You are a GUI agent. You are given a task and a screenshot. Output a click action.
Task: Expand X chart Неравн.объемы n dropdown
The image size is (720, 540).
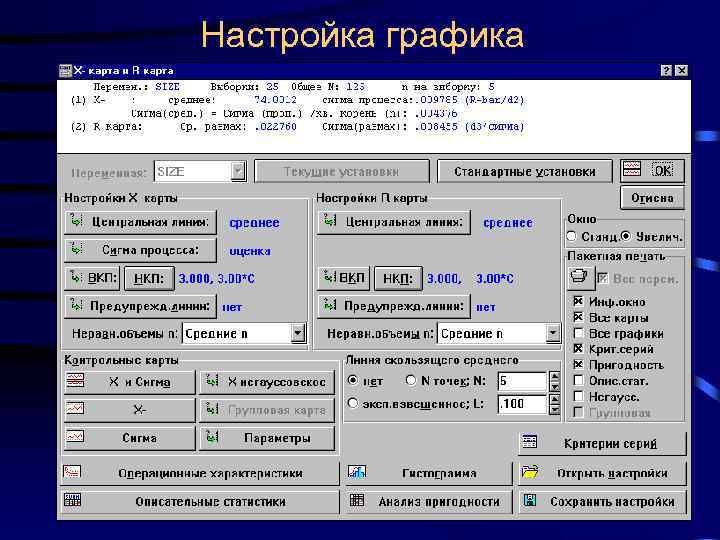coord(298,333)
